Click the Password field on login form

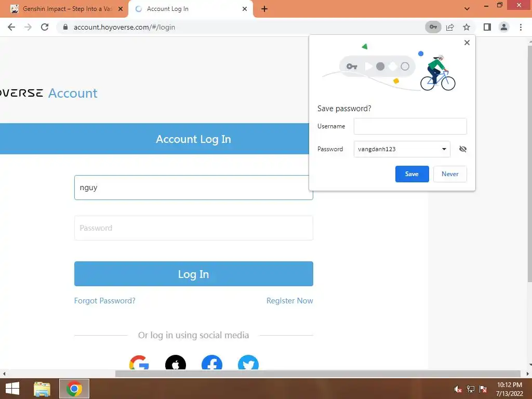pyautogui.click(x=193, y=228)
